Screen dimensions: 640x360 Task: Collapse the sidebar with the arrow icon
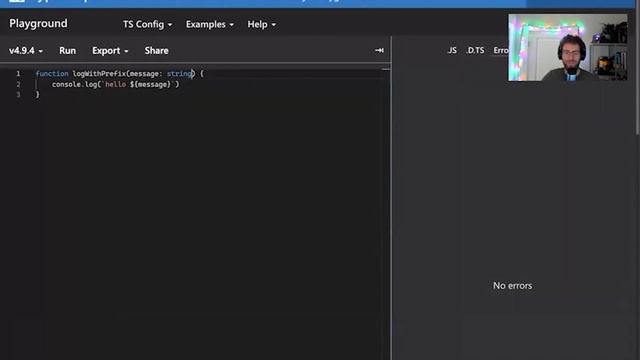pyautogui.click(x=379, y=50)
